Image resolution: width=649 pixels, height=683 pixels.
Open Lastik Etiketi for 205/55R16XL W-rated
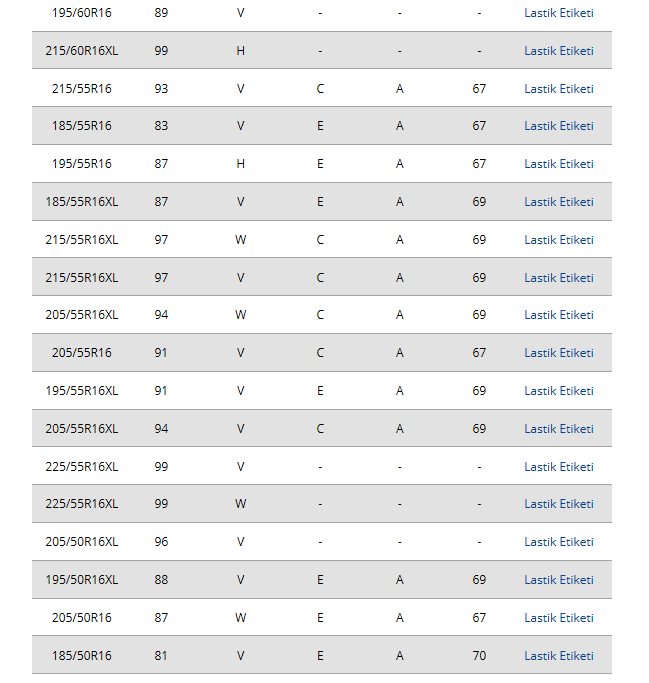(x=558, y=315)
